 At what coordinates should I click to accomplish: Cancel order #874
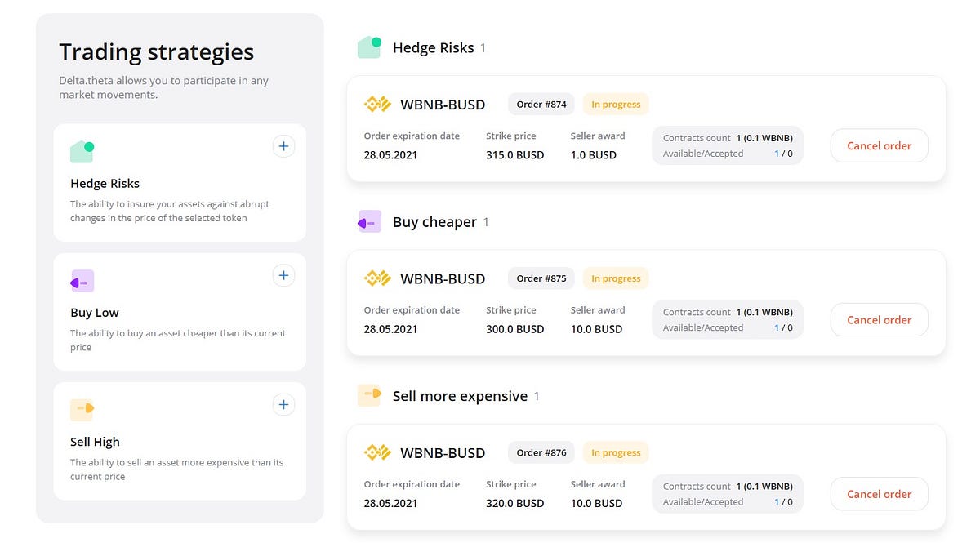tap(880, 145)
